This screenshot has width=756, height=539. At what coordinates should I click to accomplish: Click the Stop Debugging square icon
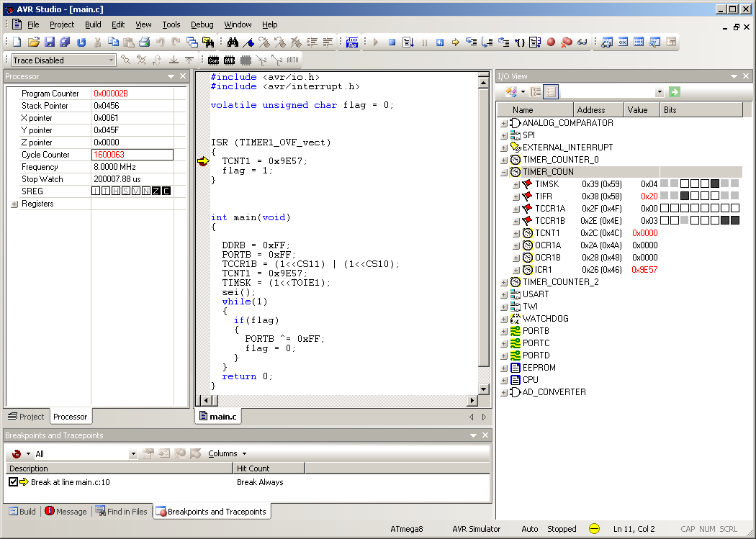(392, 42)
